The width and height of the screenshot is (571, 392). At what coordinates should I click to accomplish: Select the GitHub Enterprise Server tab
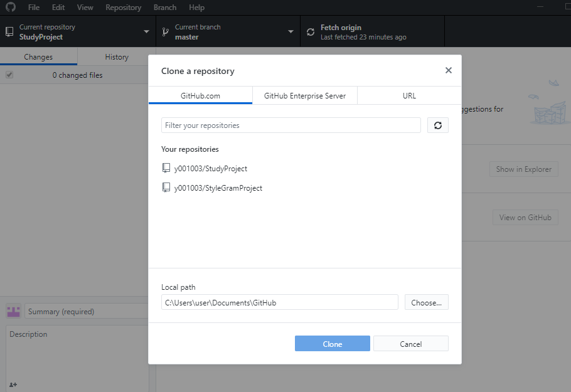pos(305,95)
